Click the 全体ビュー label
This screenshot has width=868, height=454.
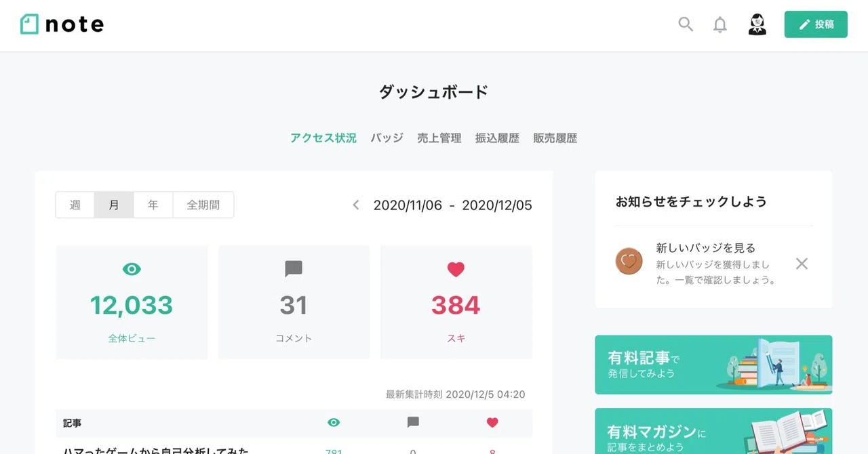(132, 338)
